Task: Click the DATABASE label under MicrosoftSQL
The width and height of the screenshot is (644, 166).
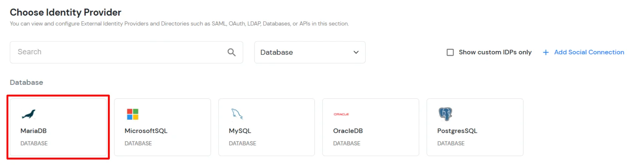Action: [138, 144]
